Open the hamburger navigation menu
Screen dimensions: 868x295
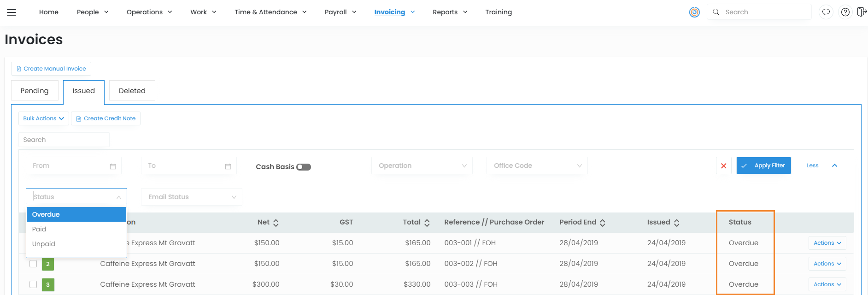pos(12,12)
